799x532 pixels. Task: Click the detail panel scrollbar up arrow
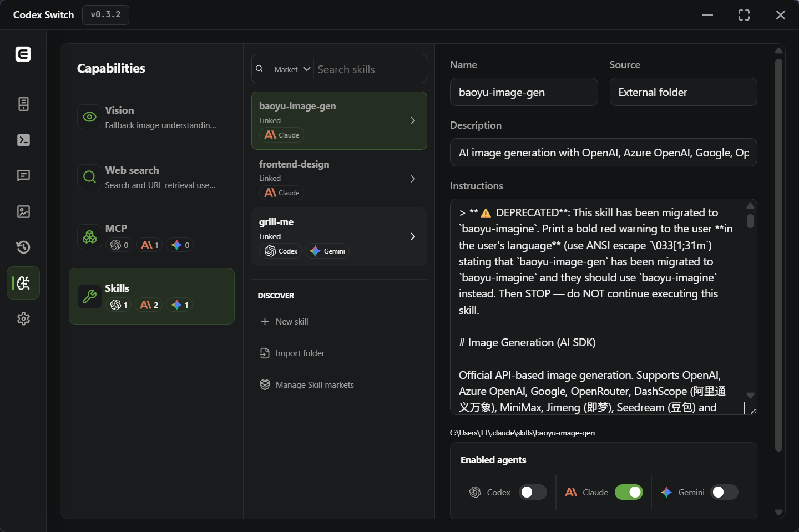tap(778, 50)
